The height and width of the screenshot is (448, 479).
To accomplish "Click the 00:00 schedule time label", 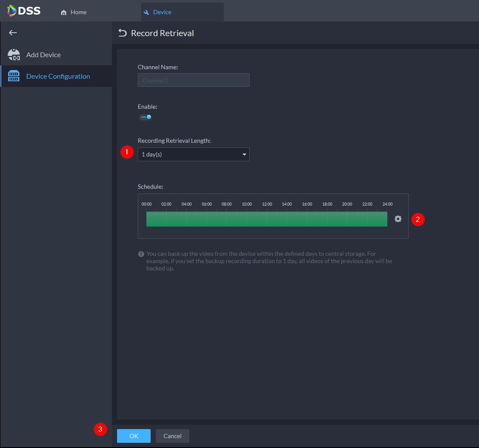I will (146, 204).
